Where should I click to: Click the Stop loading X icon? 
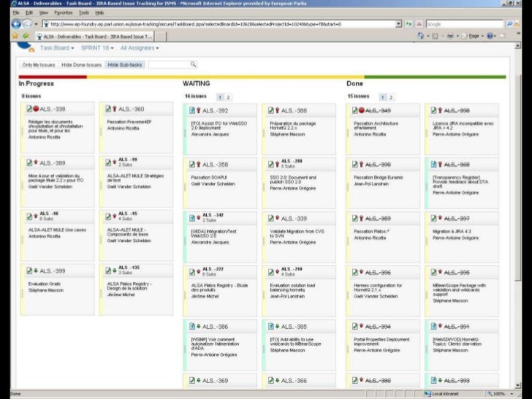click(x=419, y=24)
